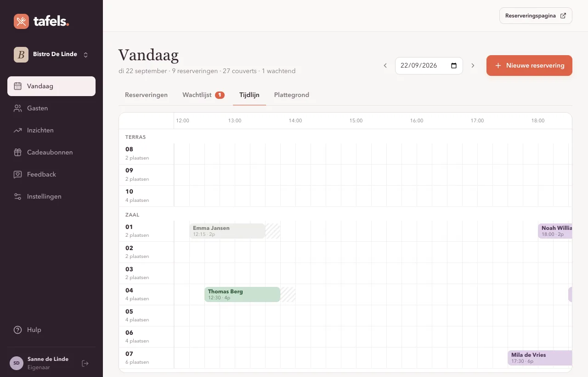This screenshot has width=588, height=377.
Task: Click the 16:00 time header
Action: click(417, 120)
